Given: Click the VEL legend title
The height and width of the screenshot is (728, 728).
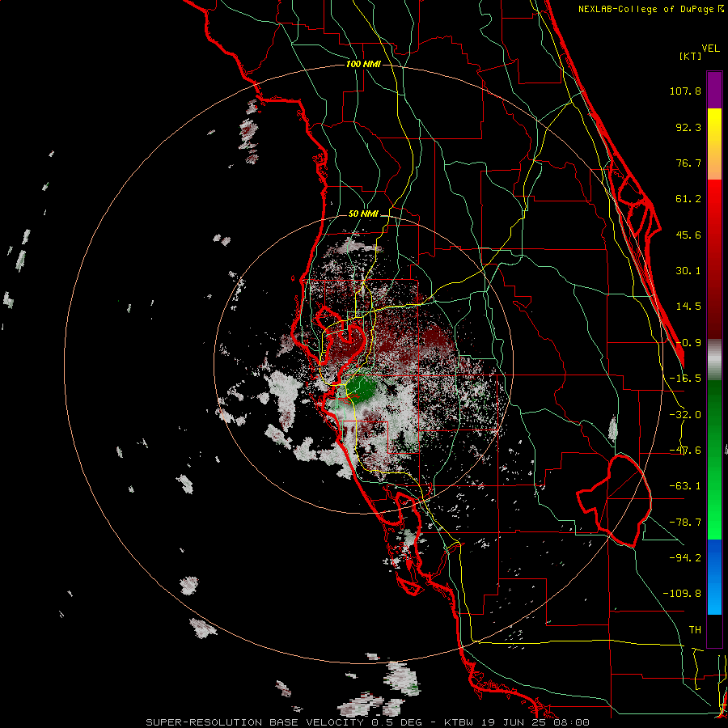Looking at the screenshot, I should point(711,49).
